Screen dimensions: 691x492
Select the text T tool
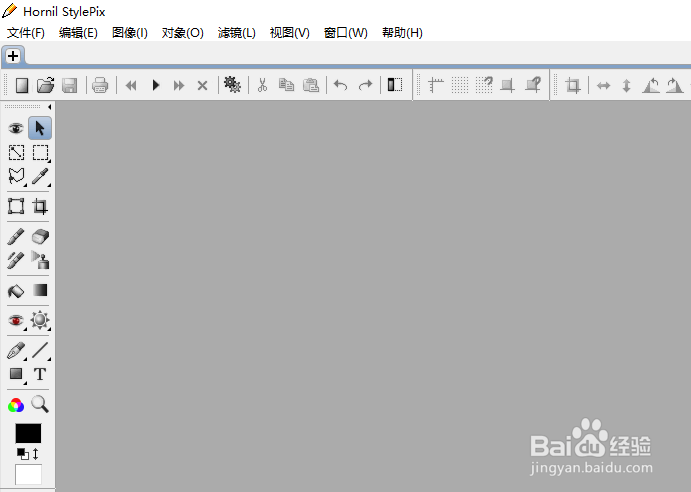pyautogui.click(x=40, y=374)
